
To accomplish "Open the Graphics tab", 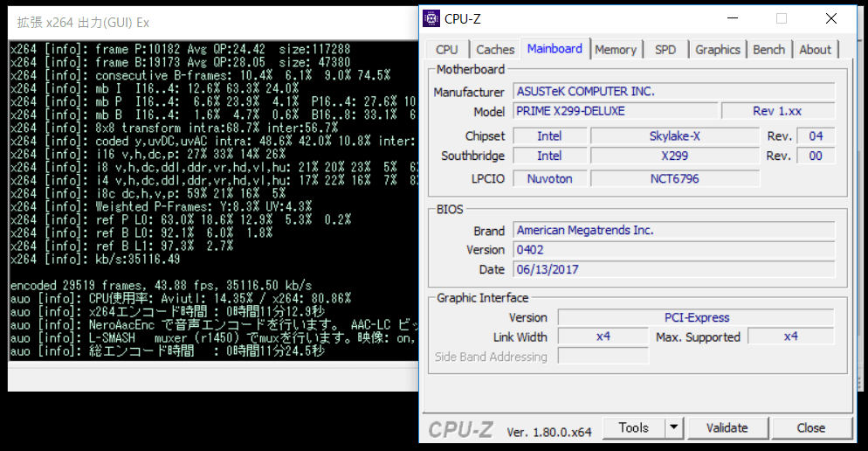I will pos(718,50).
